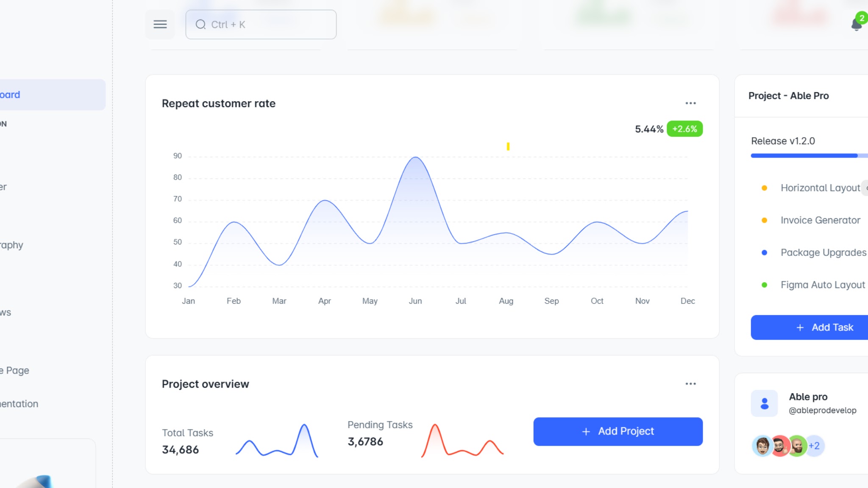Click the hamburger menu toggle icon

[x=160, y=25]
